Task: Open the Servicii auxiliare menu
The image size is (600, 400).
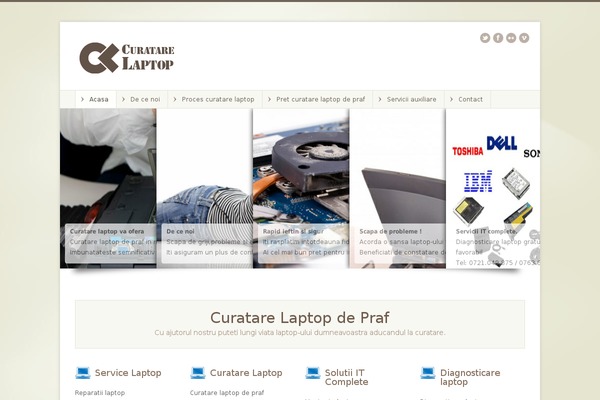Action: pyautogui.click(x=408, y=100)
